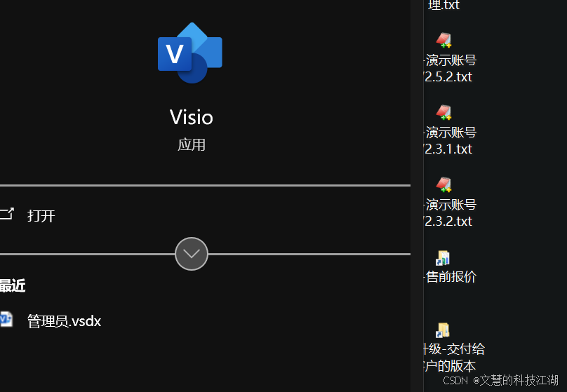The height and width of the screenshot is (392, 567).
Task: Expand more actions with the round chevron
Action: (192, 254)
